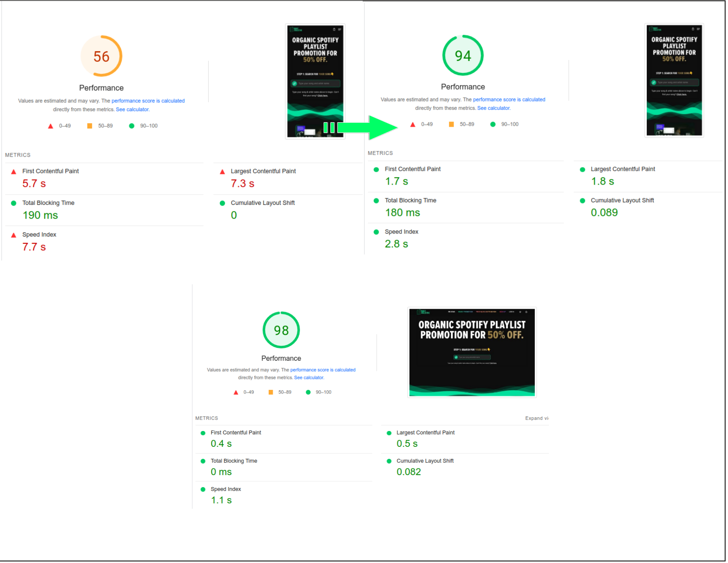
Task: Click red triangle beside Largest Contentful Paint 7.3 s
Action: [222, 171]
